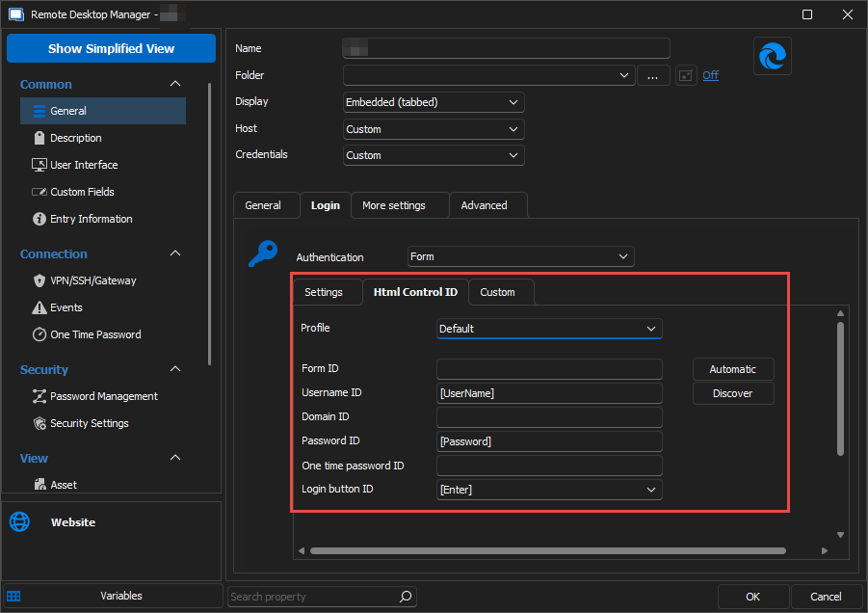Click the Website globe icon
Screen dimensions: 868x613
click(19, 521)
